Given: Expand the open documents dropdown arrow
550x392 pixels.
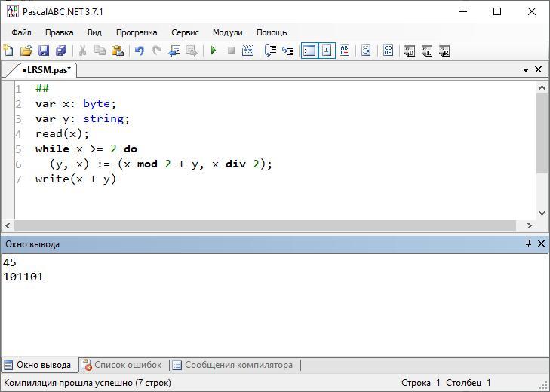Looking at the screenshot, I should (x=526, y=70).
